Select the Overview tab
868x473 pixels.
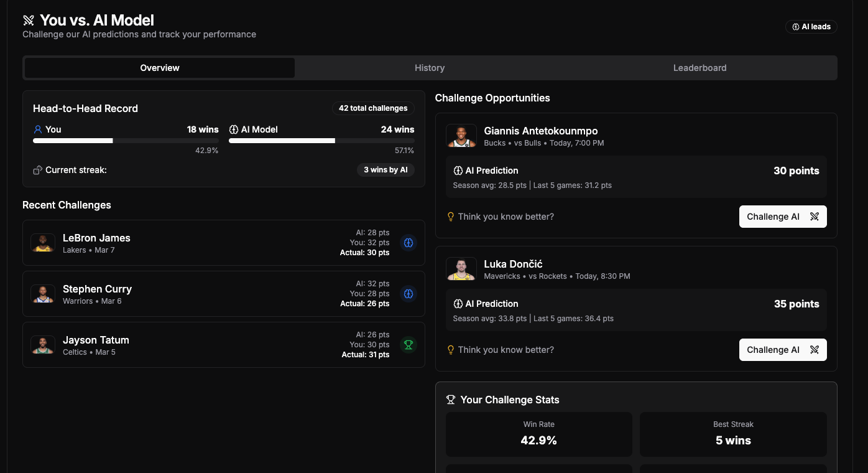pos(160,68)
